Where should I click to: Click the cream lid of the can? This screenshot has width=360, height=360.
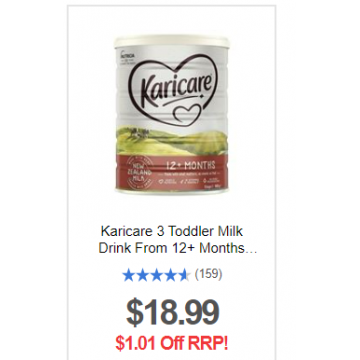(172, 41)
